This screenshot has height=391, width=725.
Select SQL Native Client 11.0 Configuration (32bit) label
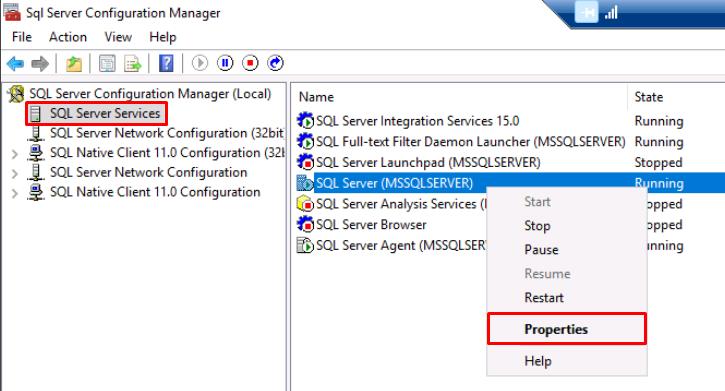[x=166, y=153]
